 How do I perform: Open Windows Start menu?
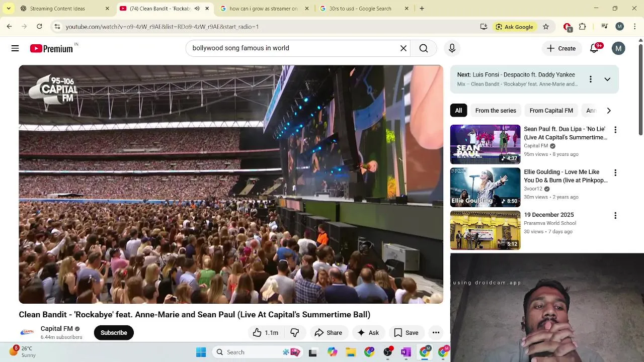click(201, 352)
